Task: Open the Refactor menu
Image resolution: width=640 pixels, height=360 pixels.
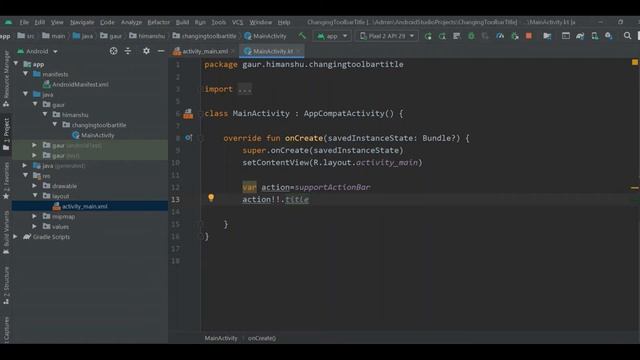Action: point(158,22)
